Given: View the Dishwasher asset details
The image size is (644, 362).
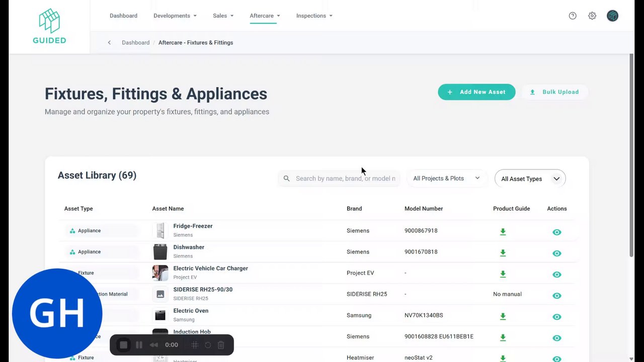Looking at the screenshot, I should pos(556,253).
